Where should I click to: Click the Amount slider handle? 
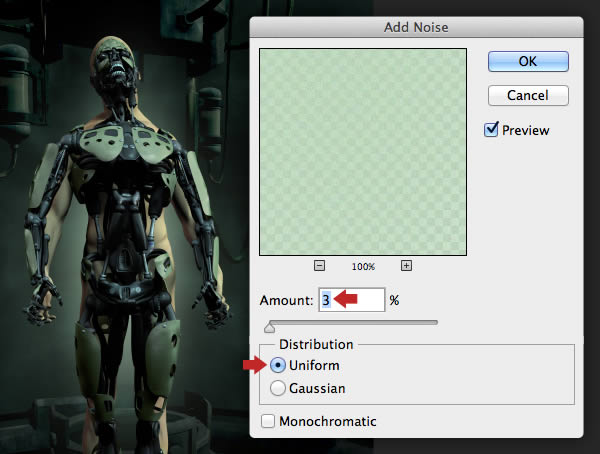point(269,327)
